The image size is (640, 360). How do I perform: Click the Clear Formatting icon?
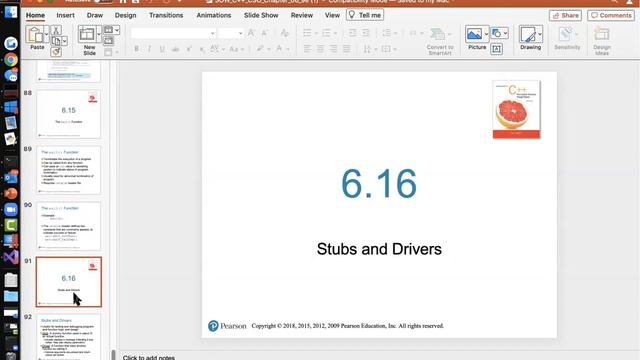284,33
